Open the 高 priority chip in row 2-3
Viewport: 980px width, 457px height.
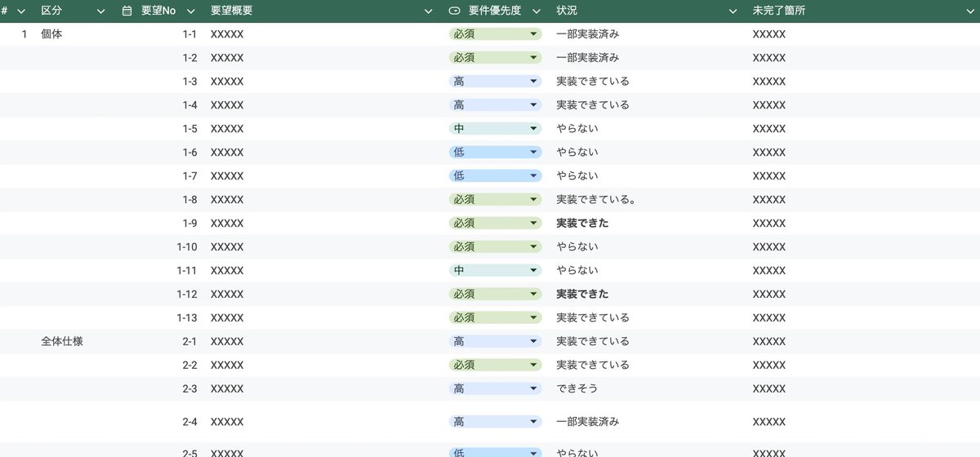tap(495, 389)
